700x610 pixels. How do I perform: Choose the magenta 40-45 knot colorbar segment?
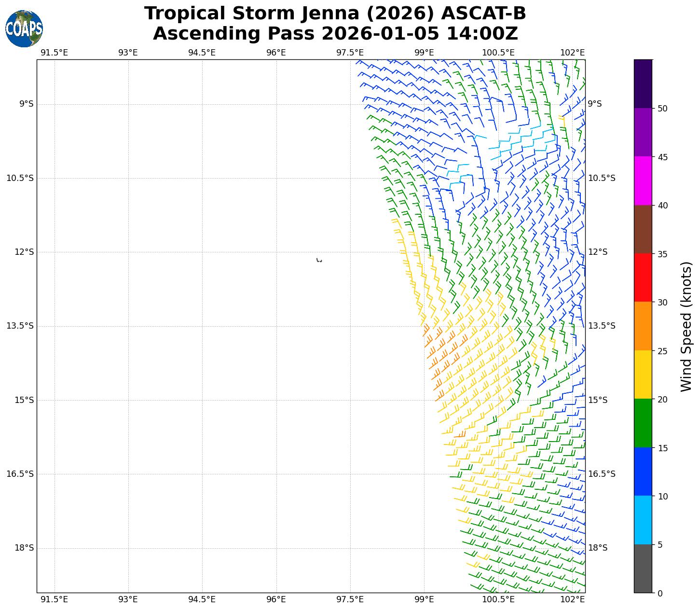[643, 180]
